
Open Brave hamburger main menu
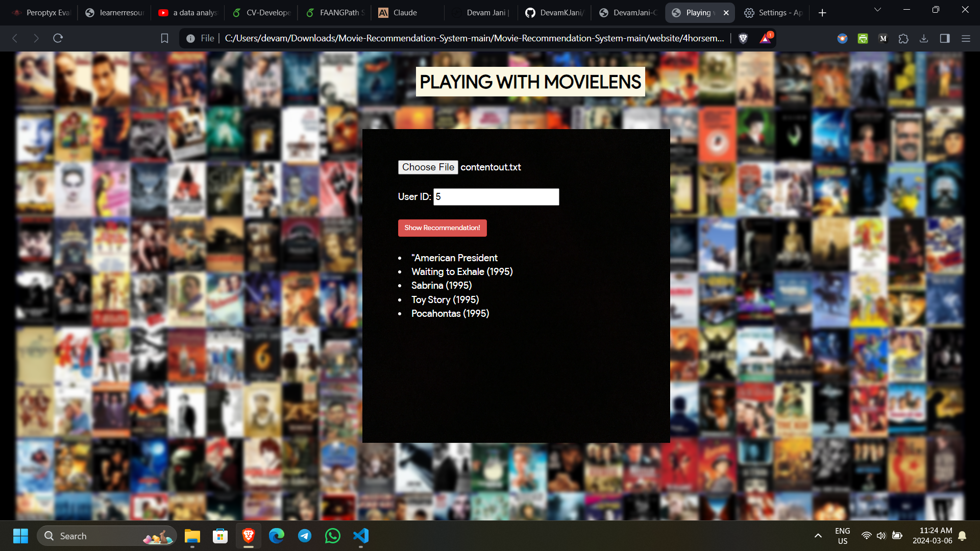(966, 38)
